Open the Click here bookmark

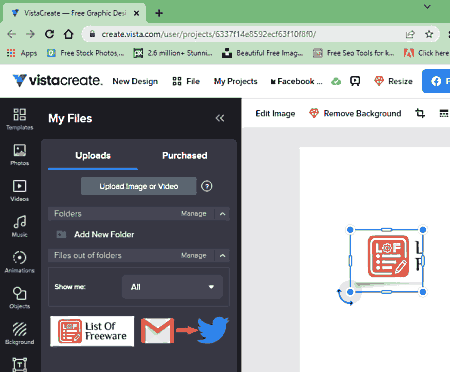(x=426, y=53)
